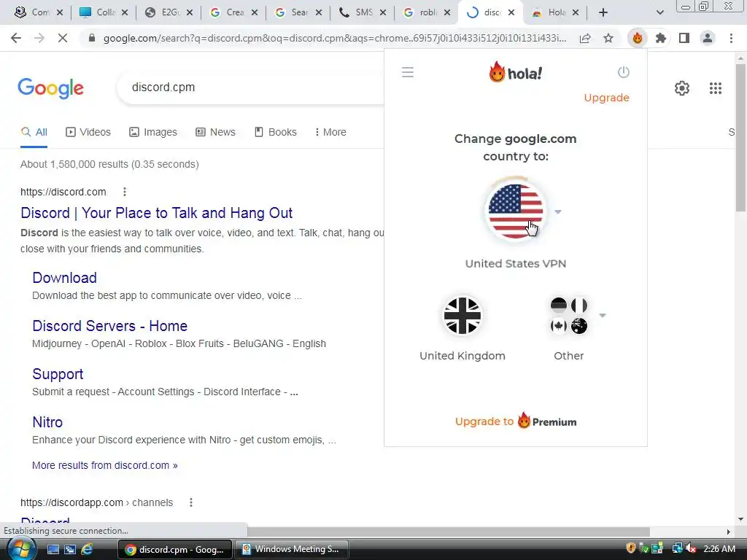Toggle the Hola VPN power button
The image size is (747, 560).
point(623,72)
